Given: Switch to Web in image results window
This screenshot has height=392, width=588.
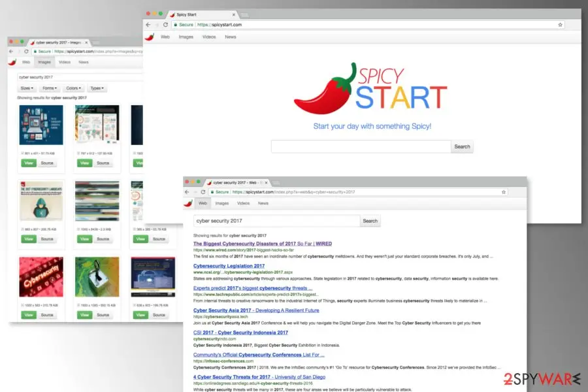Looking at the screenshot, I should pyautogui.click(x=26, y=62).
